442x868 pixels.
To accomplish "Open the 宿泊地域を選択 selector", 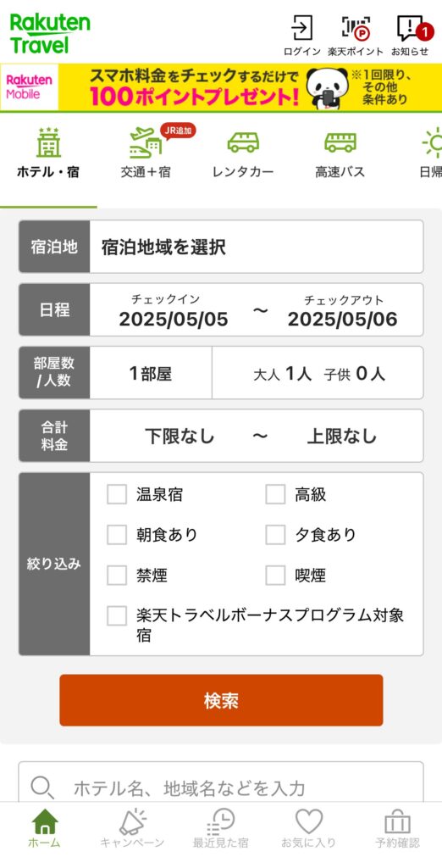I will 257,247.
